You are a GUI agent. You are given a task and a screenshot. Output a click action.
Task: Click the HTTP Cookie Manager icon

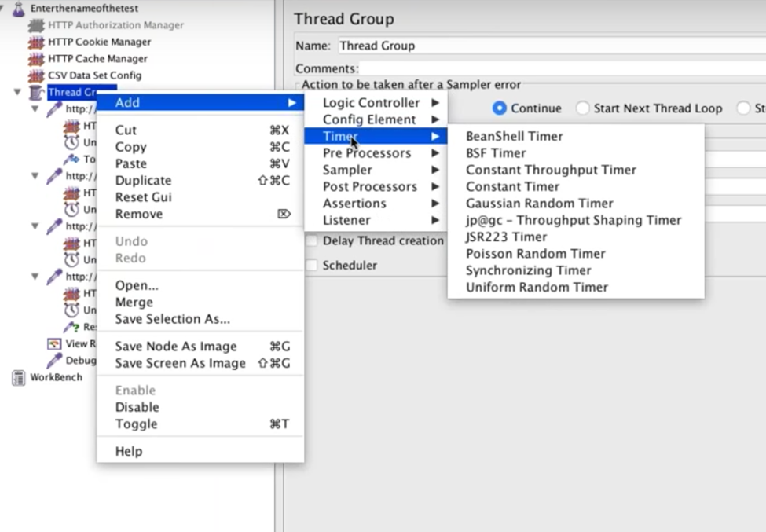point(36,42)
